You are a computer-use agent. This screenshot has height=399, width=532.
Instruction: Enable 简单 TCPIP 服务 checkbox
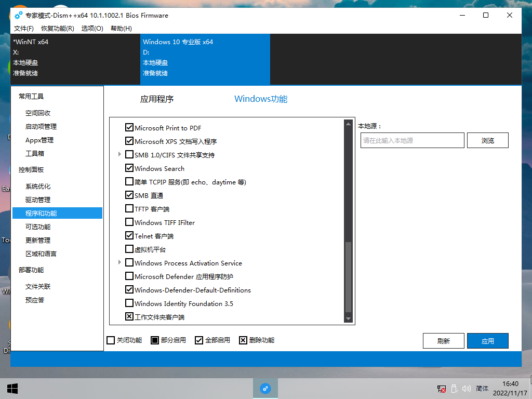(x=129, y=182)
